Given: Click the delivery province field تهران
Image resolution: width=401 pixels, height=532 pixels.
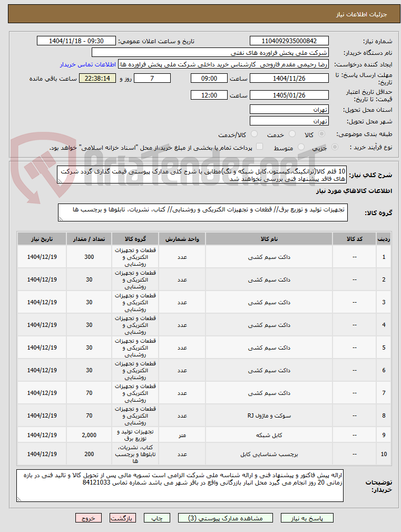Looking at the screenshot, I should (289, 110).
